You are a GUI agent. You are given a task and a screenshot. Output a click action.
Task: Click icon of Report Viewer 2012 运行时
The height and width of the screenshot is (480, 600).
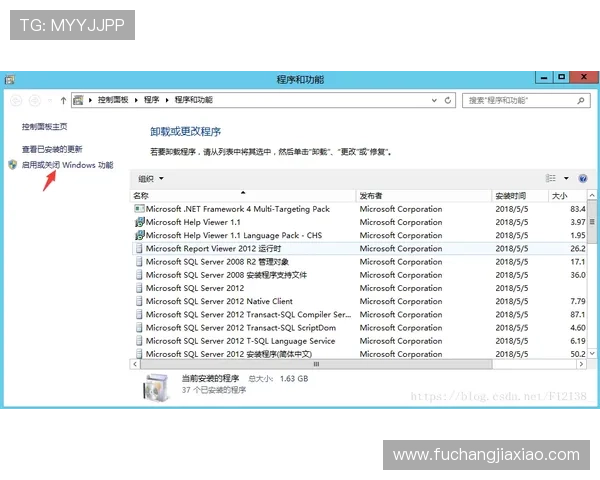click(139, 248)
